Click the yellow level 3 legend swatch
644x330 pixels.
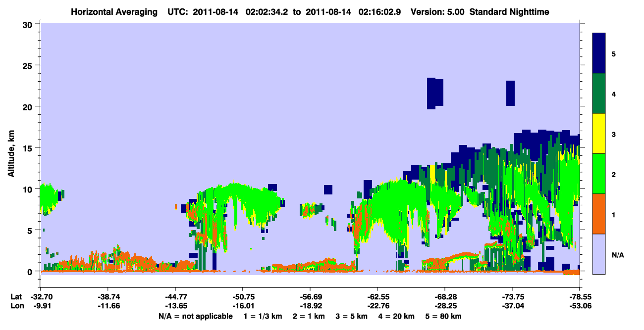(x=599, y=134)
